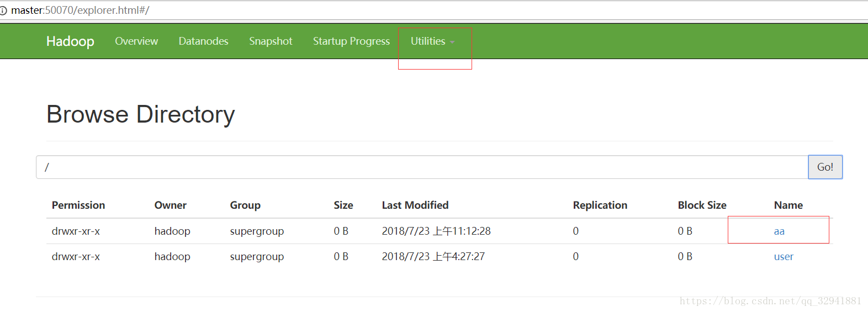Viewport: 868px width, 312px height.
Task: Click the Size column header
Action: (343, 205)
